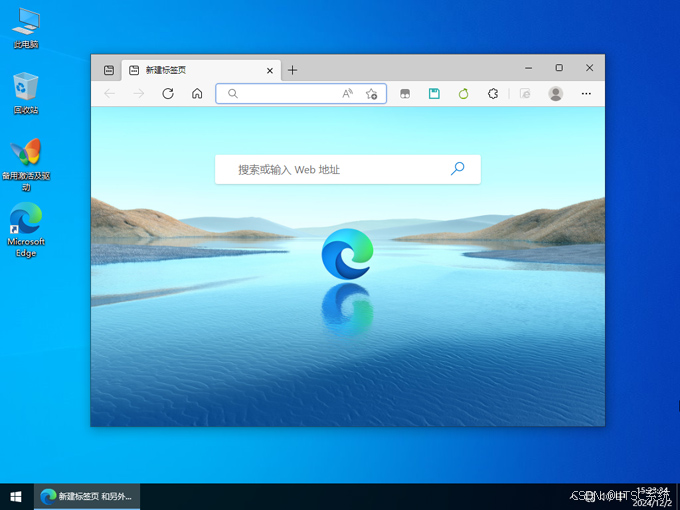Open the Windows Start menu
Screen dimensions: 680x510
click(16, 497)
